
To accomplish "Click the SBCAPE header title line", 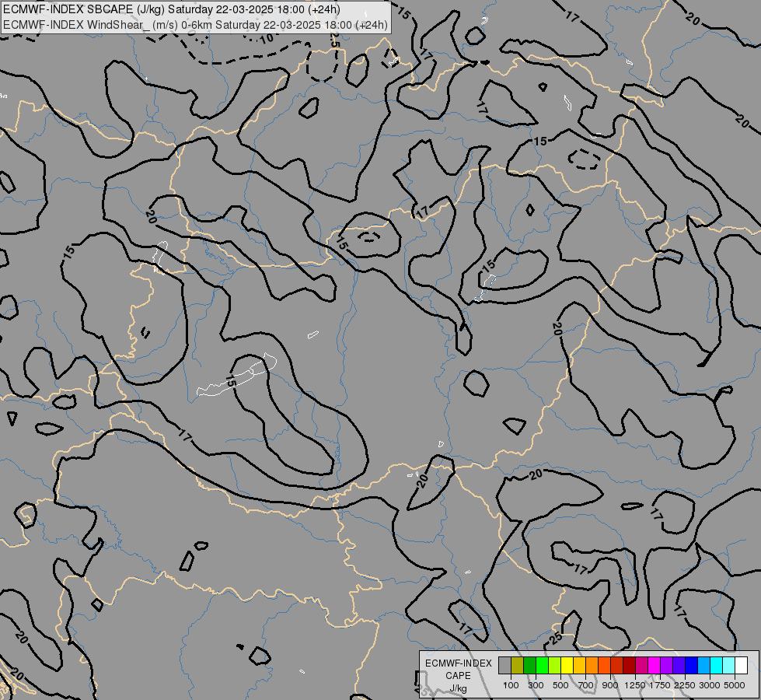I will (171, 9).
